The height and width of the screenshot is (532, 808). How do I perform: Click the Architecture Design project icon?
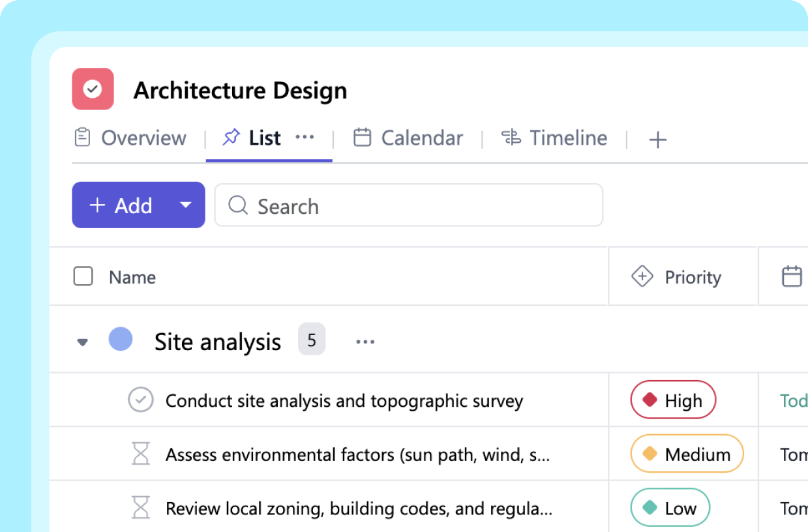coord(93,89)
